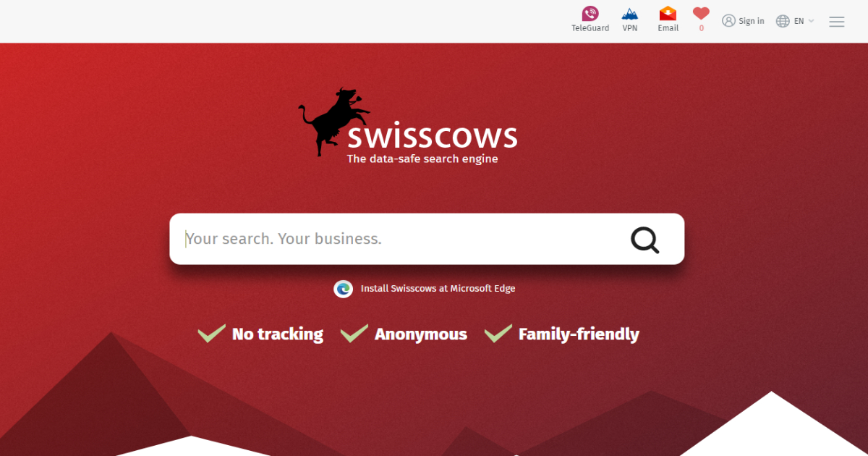868x456 pixels.
Task: Open the TeleGuard messenger icon
Action: (x=590, y=14)
